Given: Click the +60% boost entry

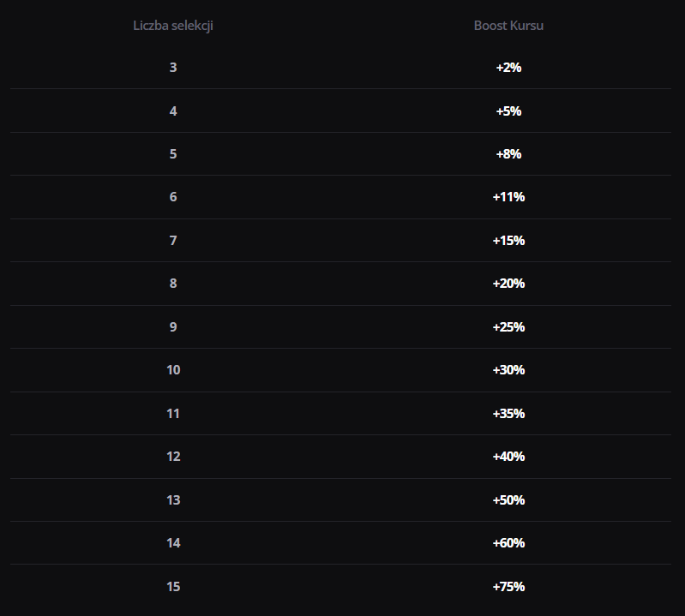Looking at the screenshot, I should 508,543.
